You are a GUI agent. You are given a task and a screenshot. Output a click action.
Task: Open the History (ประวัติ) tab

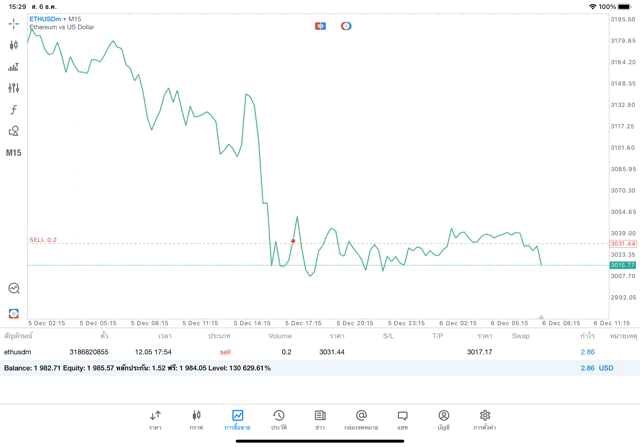pos(278,420)
